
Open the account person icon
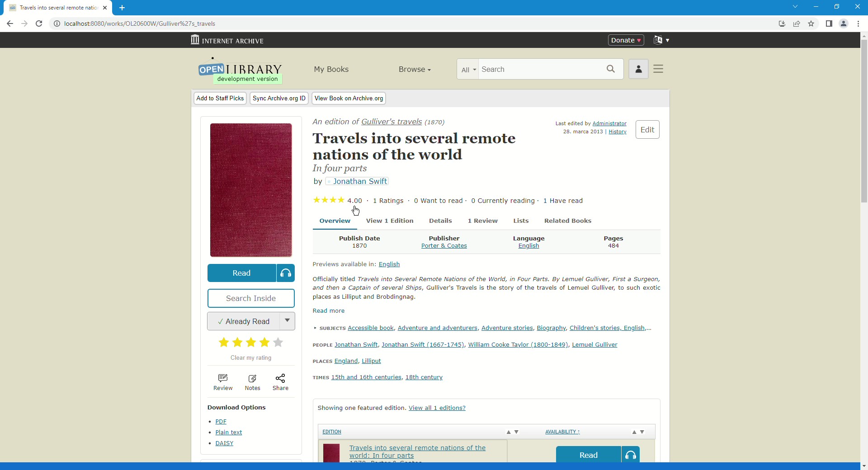coord(638,69)
